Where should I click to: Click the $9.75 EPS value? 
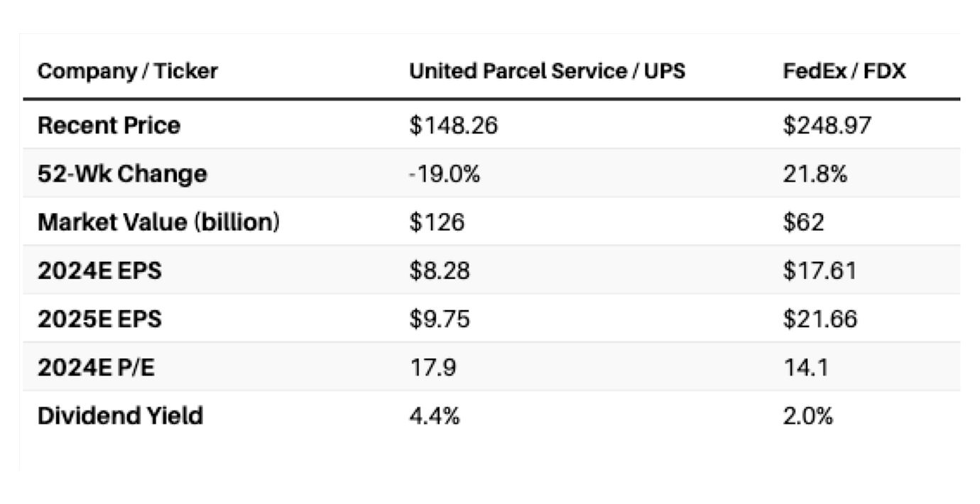pyautogui.click(x=439, y=319)
